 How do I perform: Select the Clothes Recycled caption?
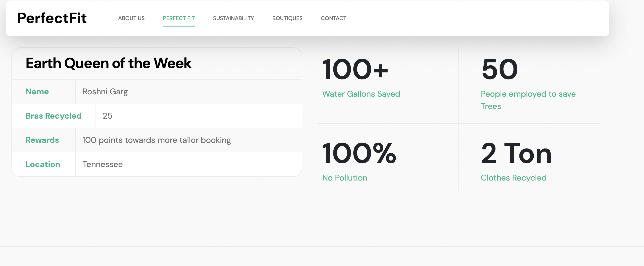[513, 178]
